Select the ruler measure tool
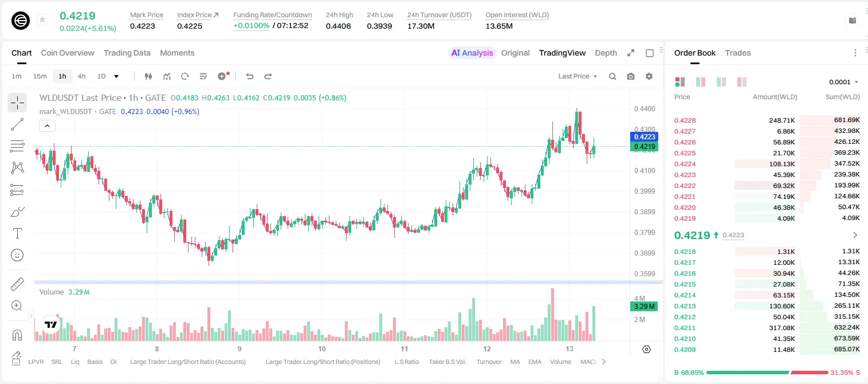Viewport: 868px width, 384px height. pyautogui.click(x=17, y=284)
